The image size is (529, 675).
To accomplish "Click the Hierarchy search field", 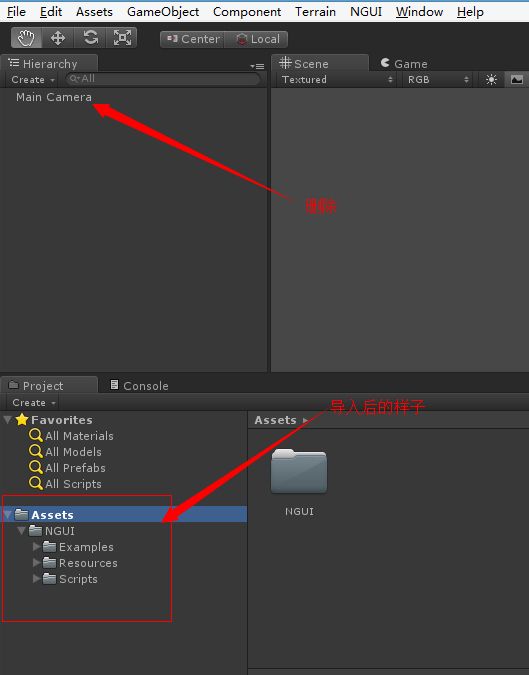I will [163, 79].
